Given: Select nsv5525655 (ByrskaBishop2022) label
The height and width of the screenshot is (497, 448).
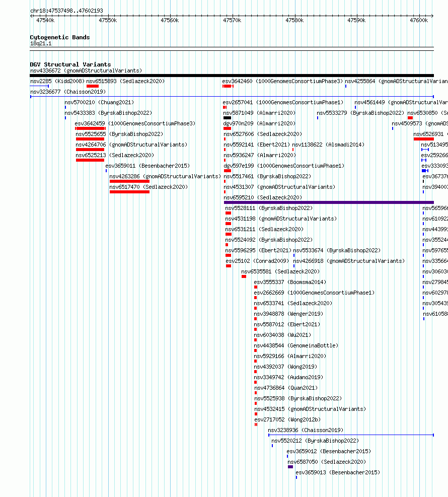Looking at the screenshot, I should pyautogui.click(x=119, y=134).
